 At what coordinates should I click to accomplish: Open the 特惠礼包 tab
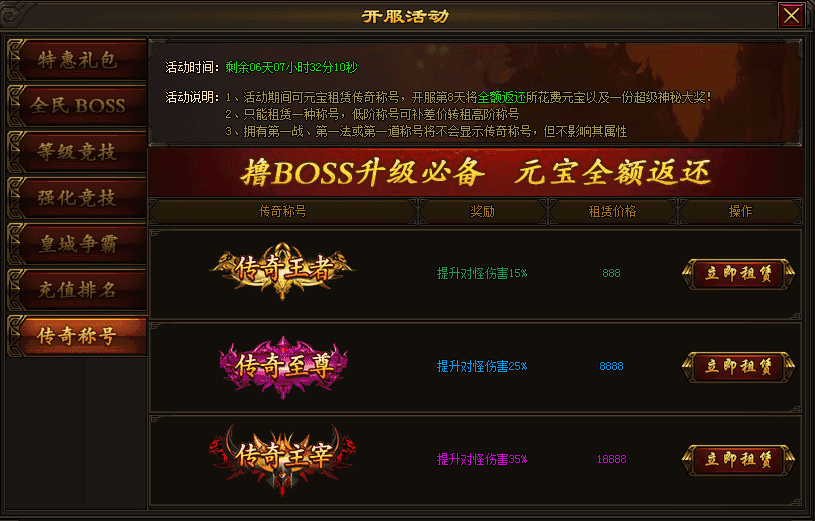click(x=78, y=60)
